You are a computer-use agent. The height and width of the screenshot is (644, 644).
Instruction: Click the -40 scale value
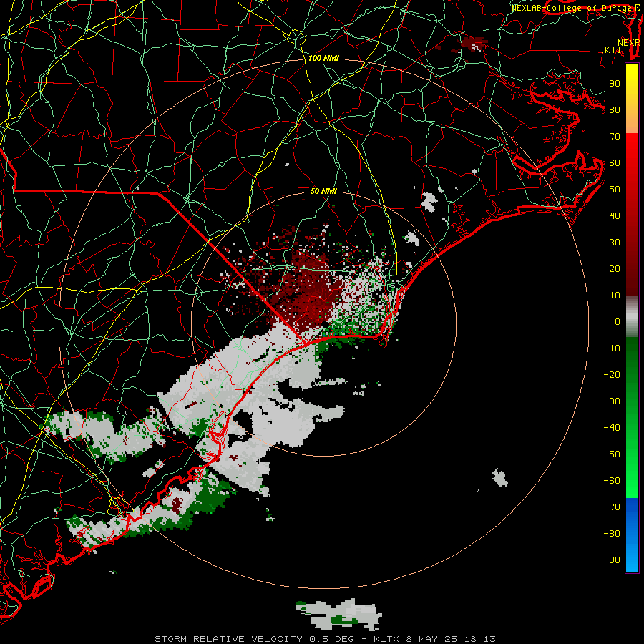tap(612, 428)
